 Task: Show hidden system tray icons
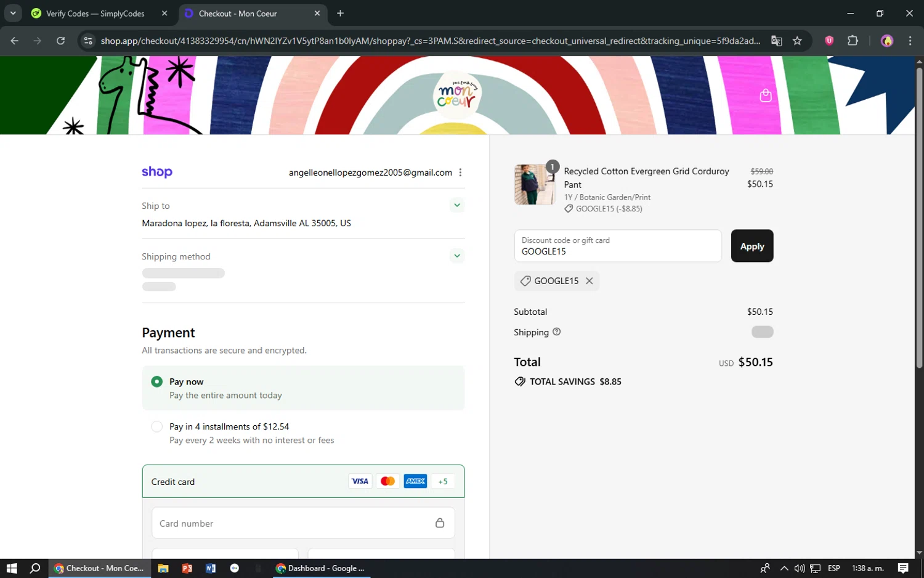[x=784, y=568]
